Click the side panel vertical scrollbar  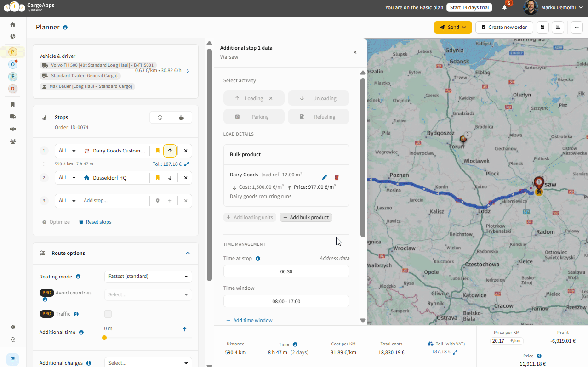click(x=363, y=158)
